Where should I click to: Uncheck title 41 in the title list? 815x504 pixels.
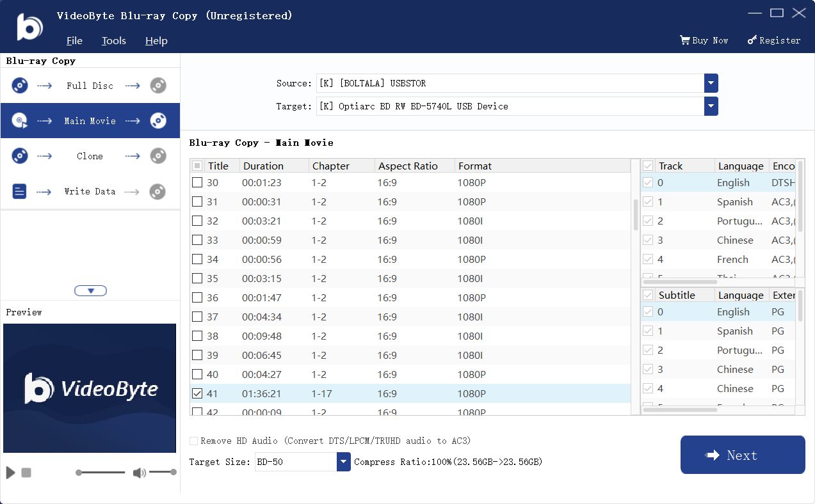[x=197, y=393]
